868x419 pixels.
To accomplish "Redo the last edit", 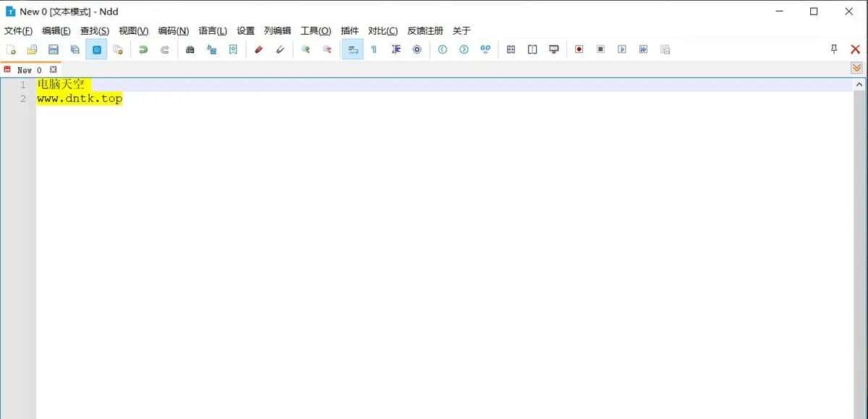I will 163,49.
